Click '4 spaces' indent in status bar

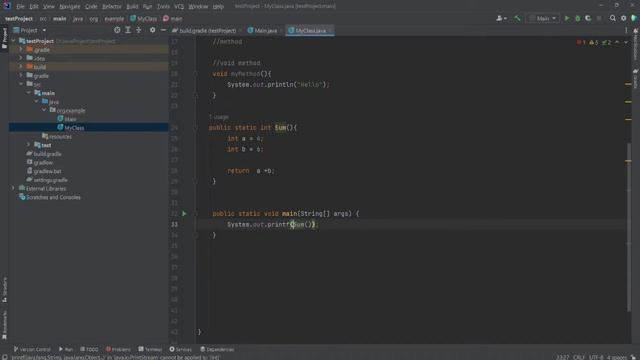[x=617, y=357]
